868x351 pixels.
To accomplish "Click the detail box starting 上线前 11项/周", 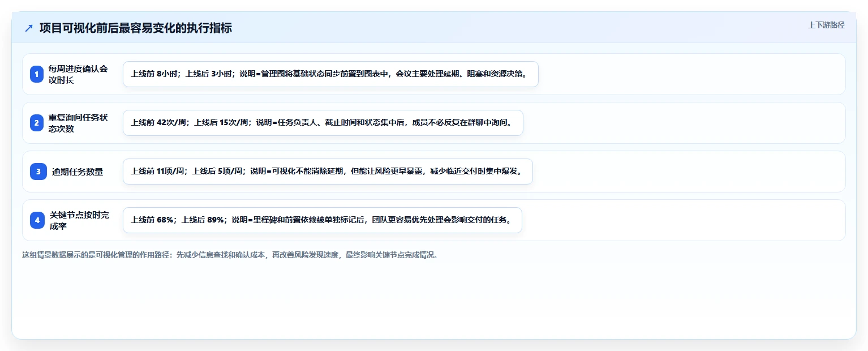I will click(328, 172).
